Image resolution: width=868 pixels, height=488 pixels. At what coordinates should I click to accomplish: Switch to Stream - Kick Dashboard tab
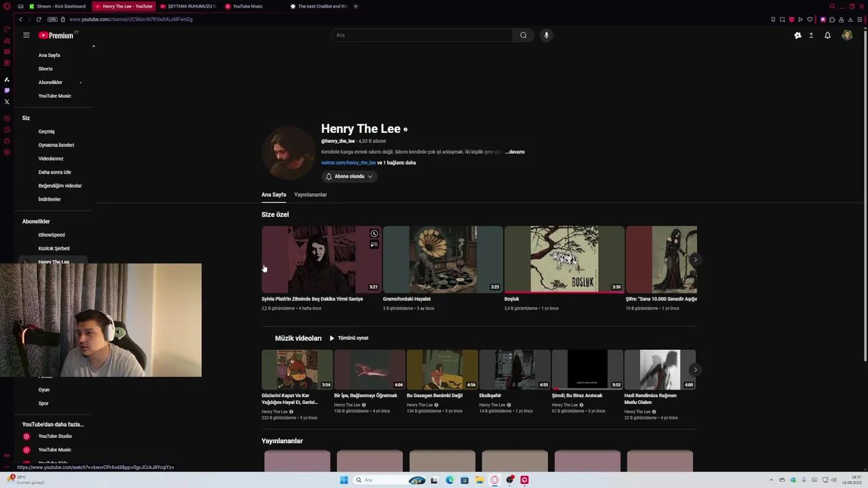[x=57, y=6]
